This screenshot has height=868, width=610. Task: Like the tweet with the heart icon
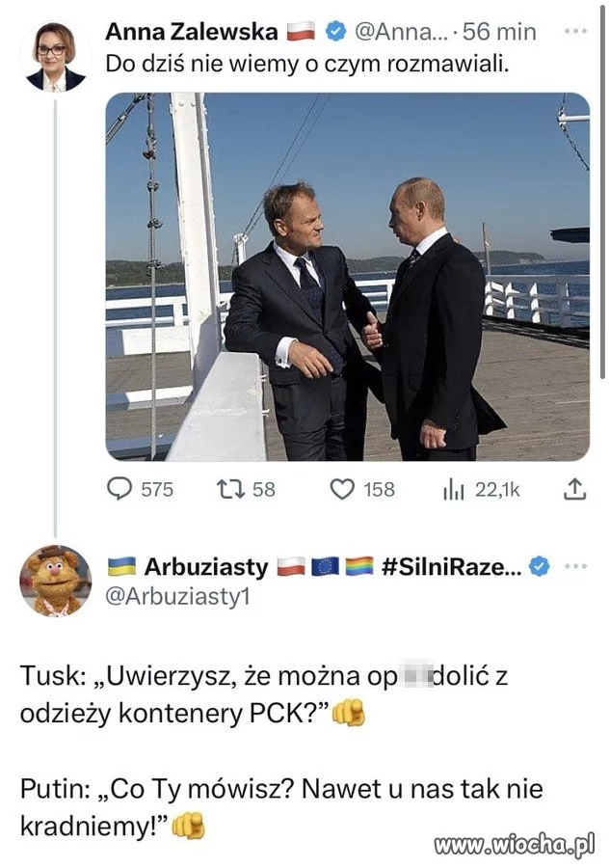pos(343,489)
